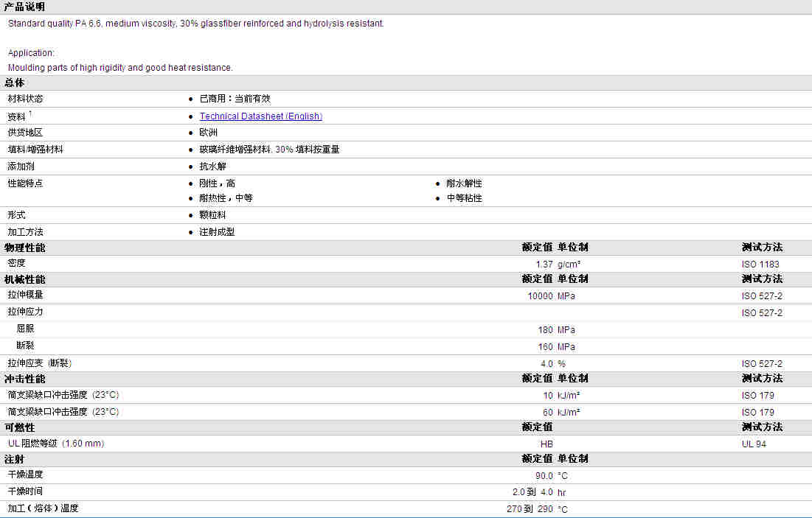The height and width of the screenshot is (518, 812).
Task: Click the 形式 row label
Action: [16, 214]
